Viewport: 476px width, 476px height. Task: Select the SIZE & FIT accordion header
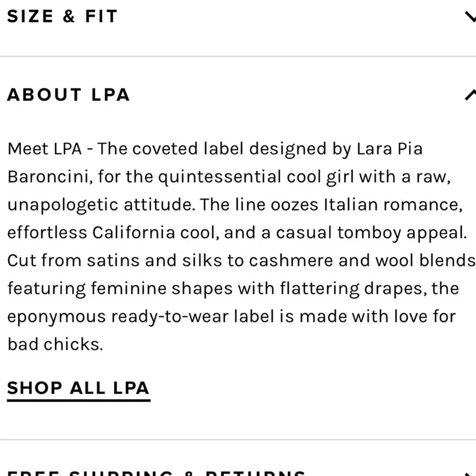coord(62,16)
